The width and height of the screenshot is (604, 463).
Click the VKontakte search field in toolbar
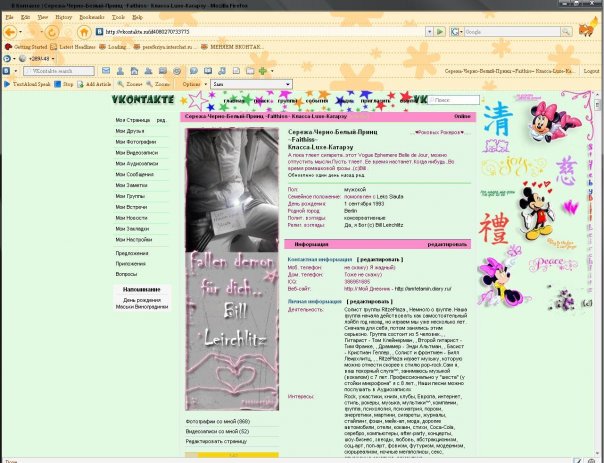(x=59, y=71)
